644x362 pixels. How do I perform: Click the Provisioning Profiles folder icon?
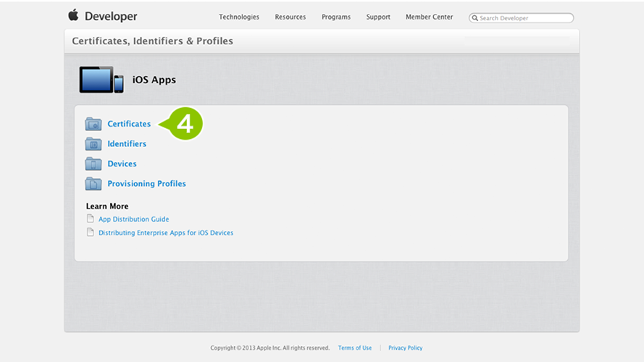pos(93,183)
